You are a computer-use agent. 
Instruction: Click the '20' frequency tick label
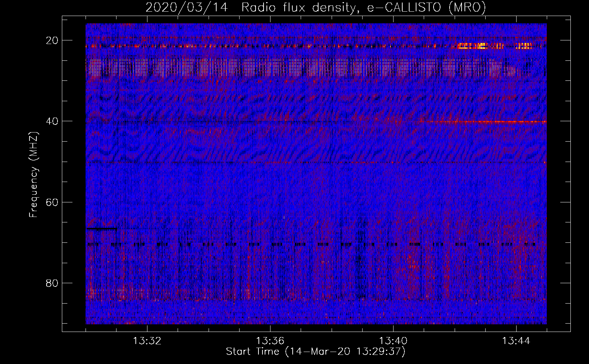point(52,40)
